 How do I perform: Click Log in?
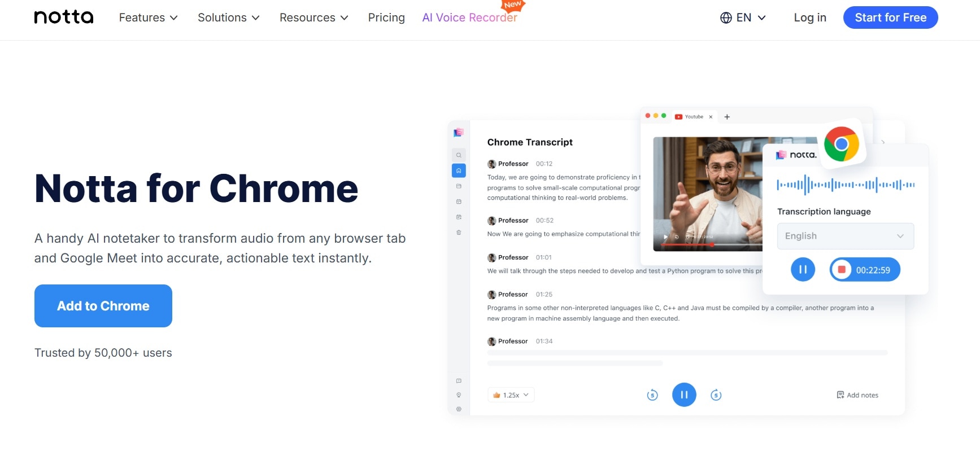[x=810, y=18]
